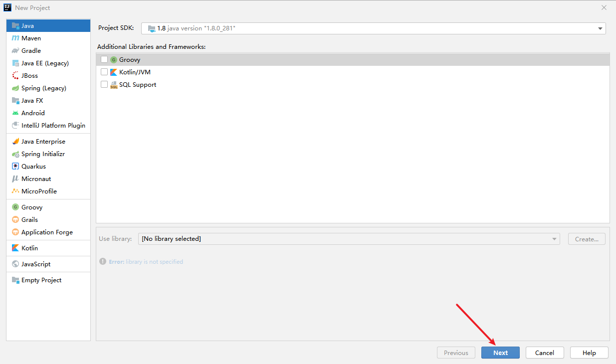Click the JBoss red dots icon
This screenshot has height=364, width=616.
click(x=15, y=75)
